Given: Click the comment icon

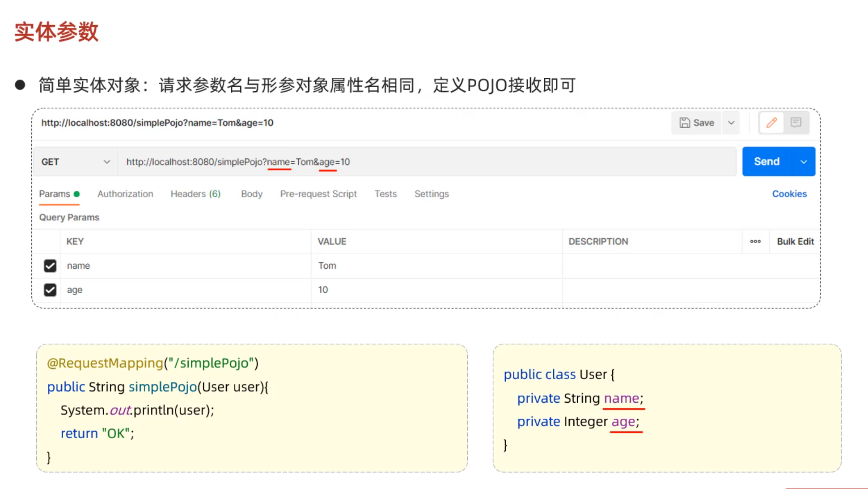Looking at the screenshot, I should pos(796,122).
